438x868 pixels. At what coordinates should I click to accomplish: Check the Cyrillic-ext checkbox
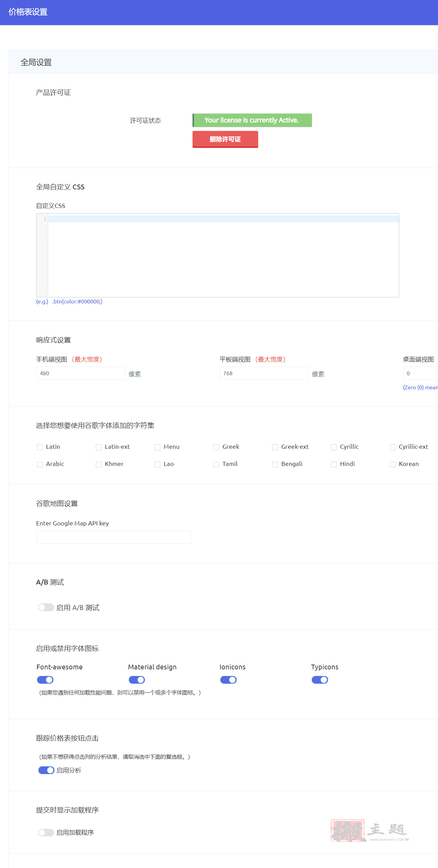(393, 447)
